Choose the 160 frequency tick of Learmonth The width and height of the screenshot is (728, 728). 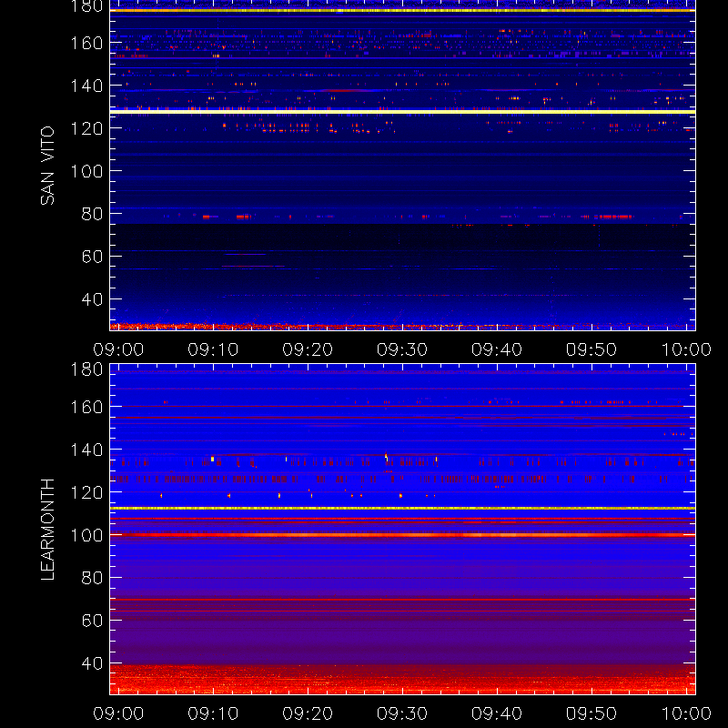pyautogui.click(x=86, y=407)
